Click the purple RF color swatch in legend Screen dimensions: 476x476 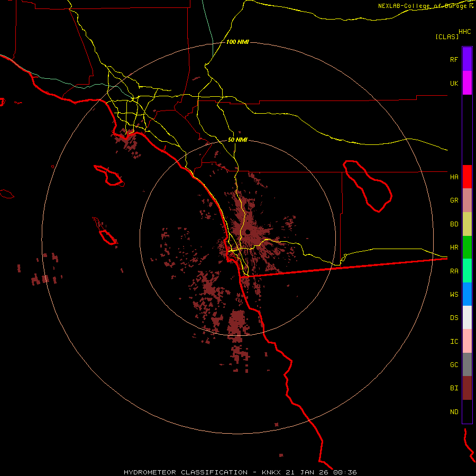pos(467,59)
